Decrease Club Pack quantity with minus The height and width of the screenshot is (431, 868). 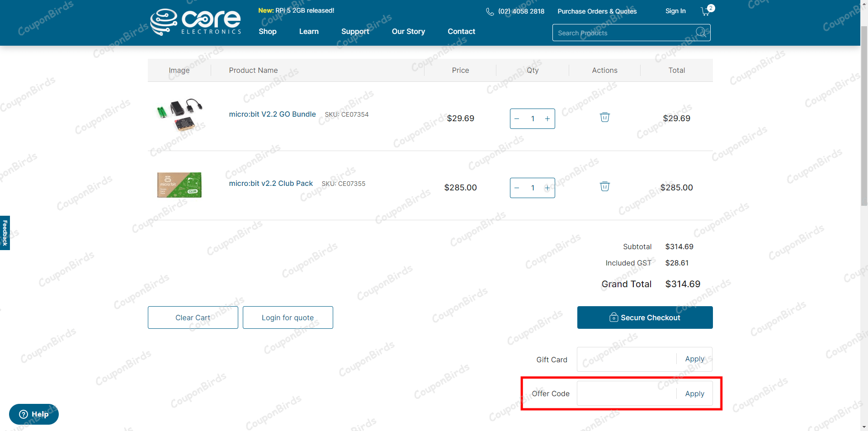coord(517,188)
